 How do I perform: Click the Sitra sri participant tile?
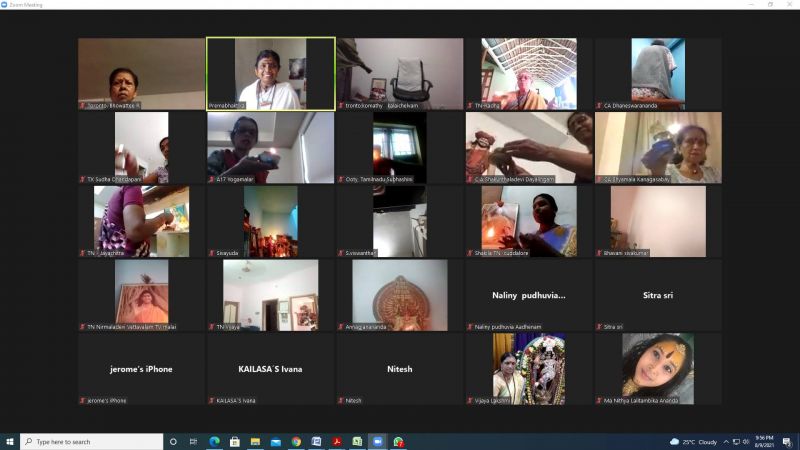click(x=657, y=295)
